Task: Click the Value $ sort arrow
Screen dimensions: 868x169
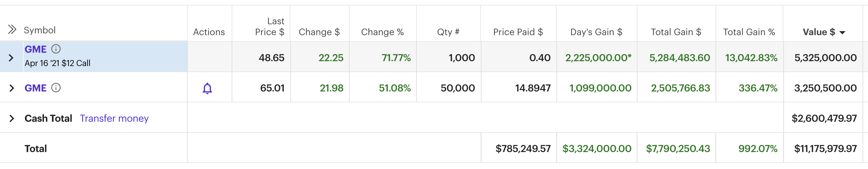Action: (842, 32)
